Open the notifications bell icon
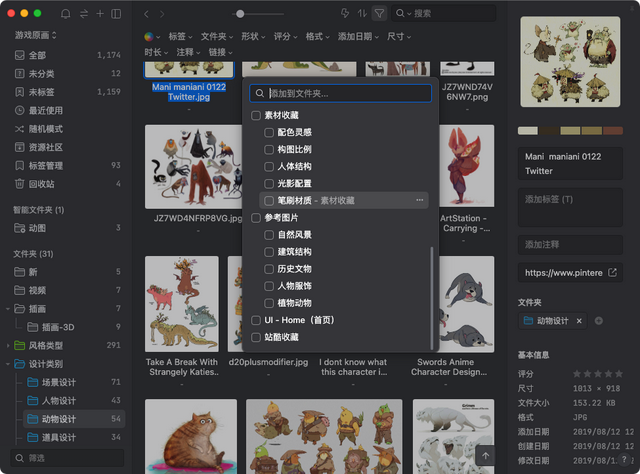Image resolution: width=640 pixels, height=474 pixels. tap(65, 13)
